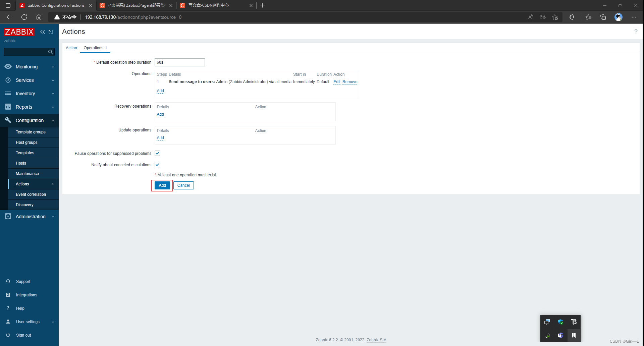644x346 pixels.
Task: Add an update operation
Action: [160, 138]
